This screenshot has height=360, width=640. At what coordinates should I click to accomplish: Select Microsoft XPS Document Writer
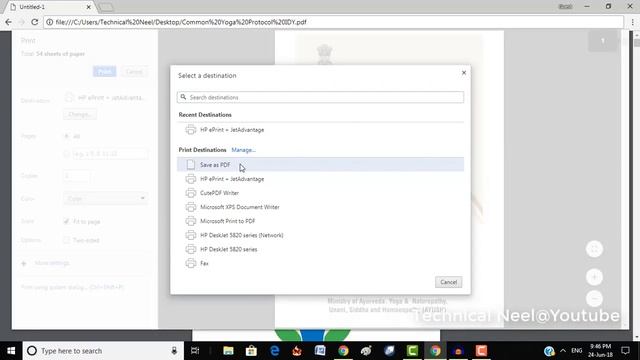point(320,207)
